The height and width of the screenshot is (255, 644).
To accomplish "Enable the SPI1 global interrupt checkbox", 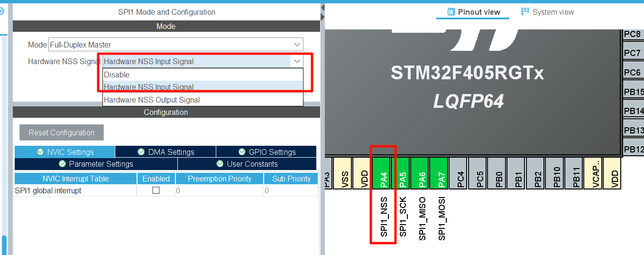I will point(156,190).
